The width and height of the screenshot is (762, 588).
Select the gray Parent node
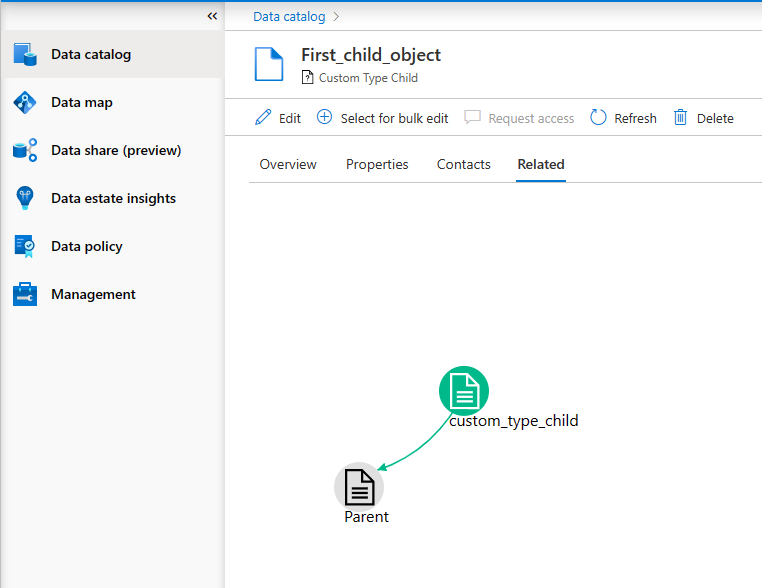[359, 486]
